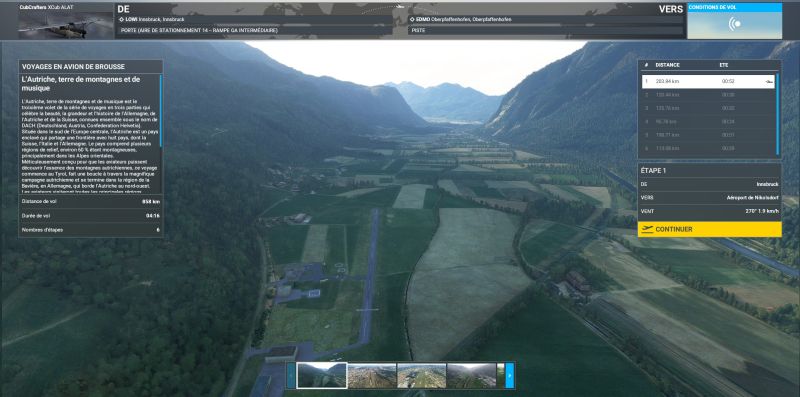Image resolution: width=800 pixels, height=397 pixels.
Task: Click the scrollbar of the legs list
Action: click(778, 114)
